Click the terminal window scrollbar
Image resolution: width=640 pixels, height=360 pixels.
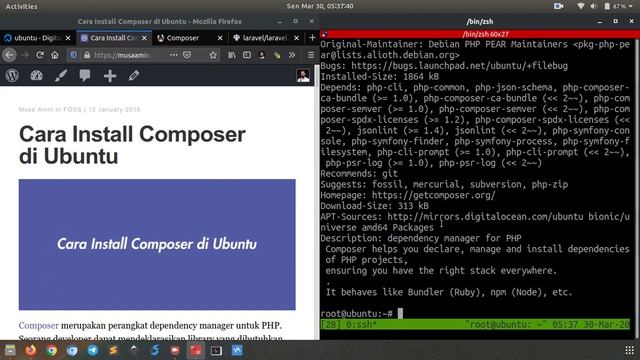point(636,188)
